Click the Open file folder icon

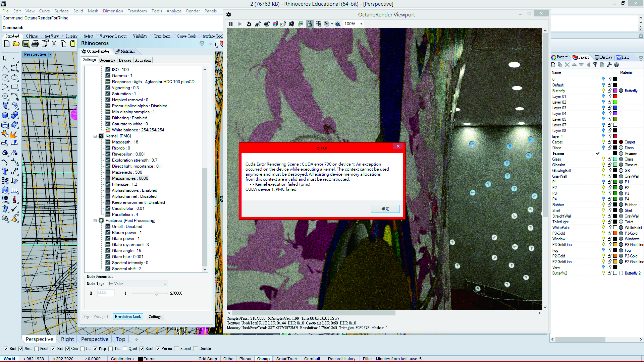pos(16,44)
